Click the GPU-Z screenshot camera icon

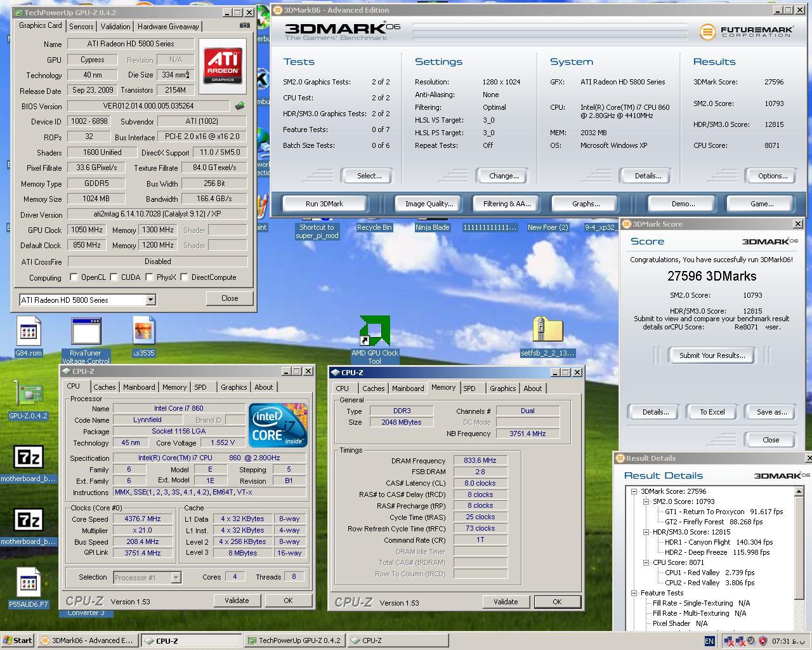[244, 25]
